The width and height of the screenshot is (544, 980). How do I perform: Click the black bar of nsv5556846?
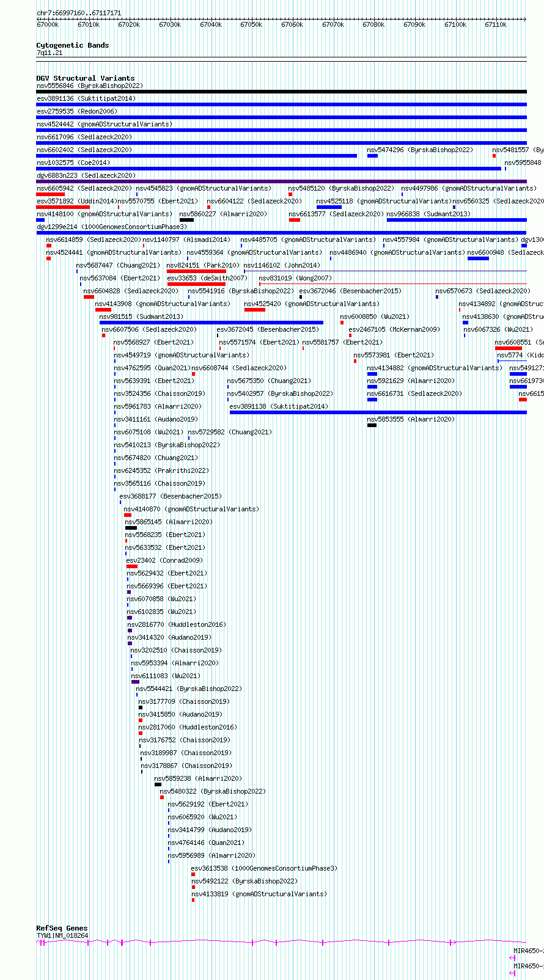(281, 92)
